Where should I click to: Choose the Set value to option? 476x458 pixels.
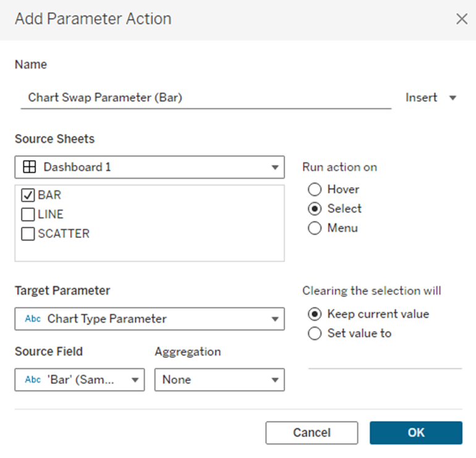[315, 333]
